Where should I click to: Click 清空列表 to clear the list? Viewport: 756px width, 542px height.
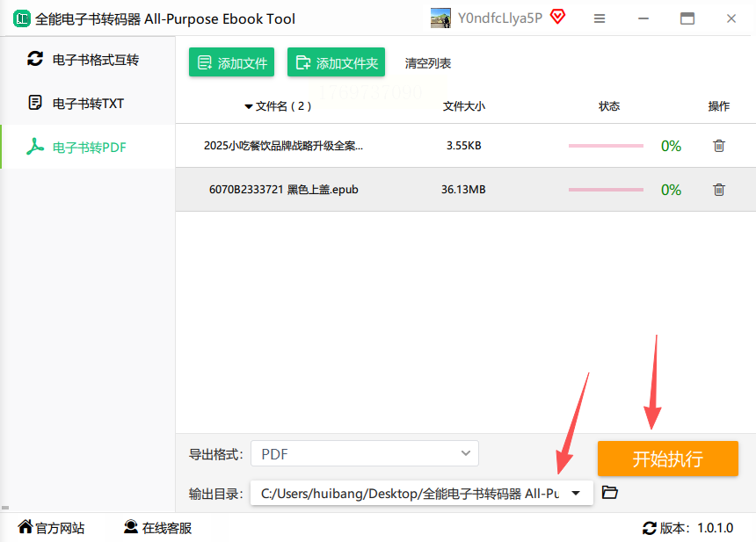click(427, 63)
